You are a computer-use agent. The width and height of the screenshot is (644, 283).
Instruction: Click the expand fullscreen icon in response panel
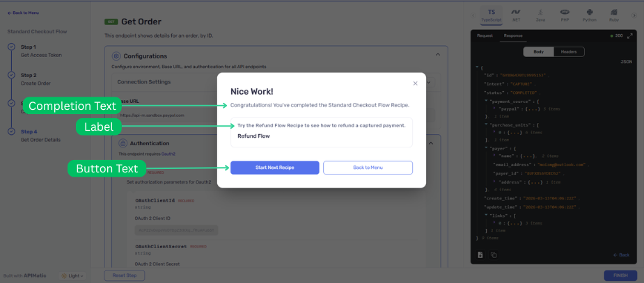tap(630, 35)
